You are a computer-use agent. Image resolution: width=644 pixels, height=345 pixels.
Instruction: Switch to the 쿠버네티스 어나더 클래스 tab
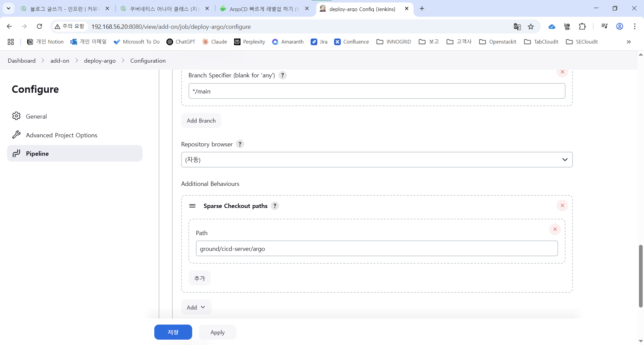[165, 9]
